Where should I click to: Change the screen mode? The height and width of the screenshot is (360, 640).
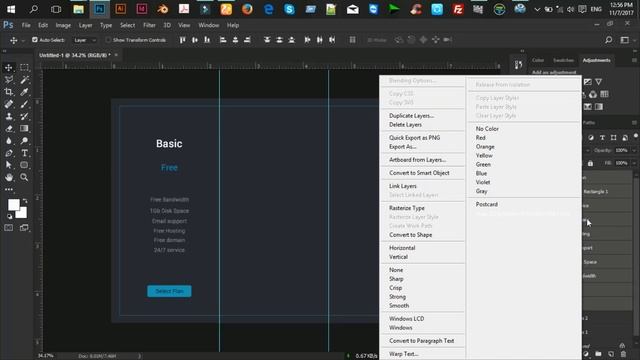pos(24,228)
